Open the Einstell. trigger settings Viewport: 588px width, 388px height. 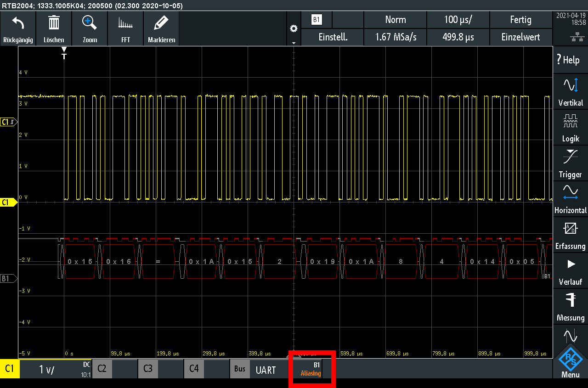click(333, 37)
